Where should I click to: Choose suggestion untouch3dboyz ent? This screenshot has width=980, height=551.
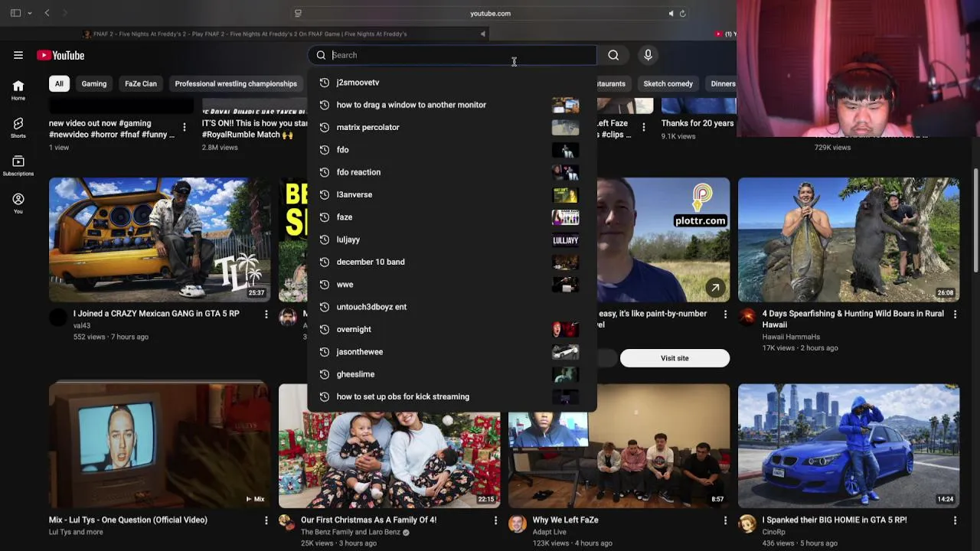pyautogui.click(x=452, y=307)
